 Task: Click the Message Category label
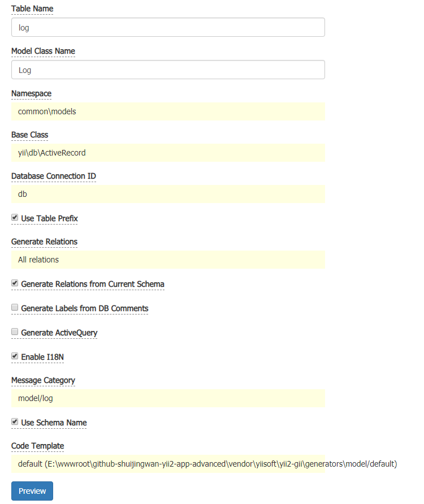tap(43, 380)
